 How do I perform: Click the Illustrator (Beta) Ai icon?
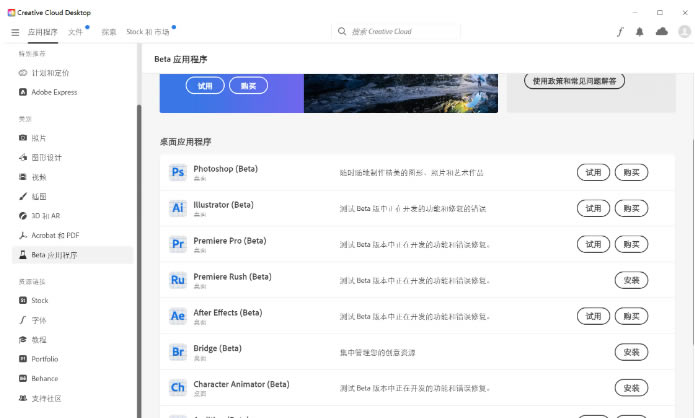point(178,208)
